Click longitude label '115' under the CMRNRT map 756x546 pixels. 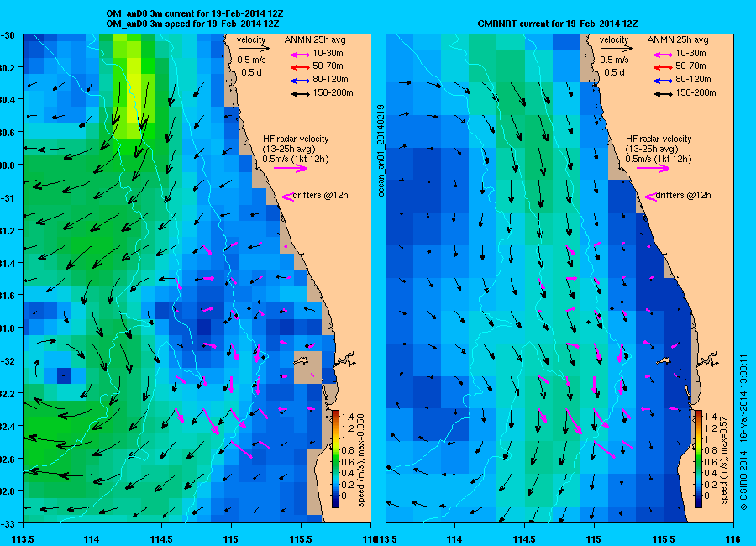[594, 539]
